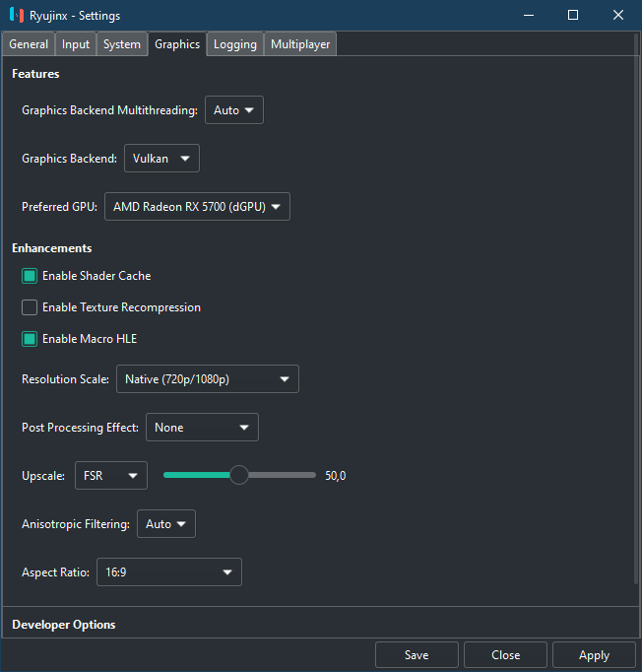Click the Enable Macro HLE label
Screen dimensions: 642x672
[90, 339]
